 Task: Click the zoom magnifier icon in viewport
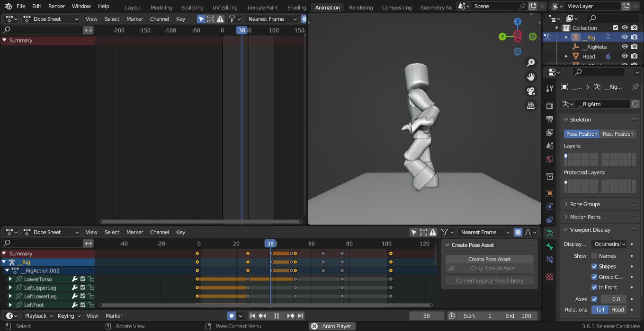tap(531, 62)
